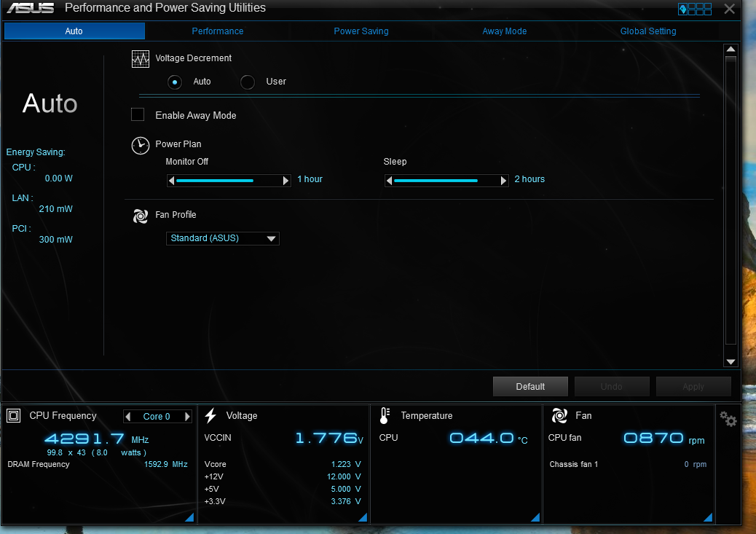Click the VCCIN 1.776 V reading

coord(328,438)
